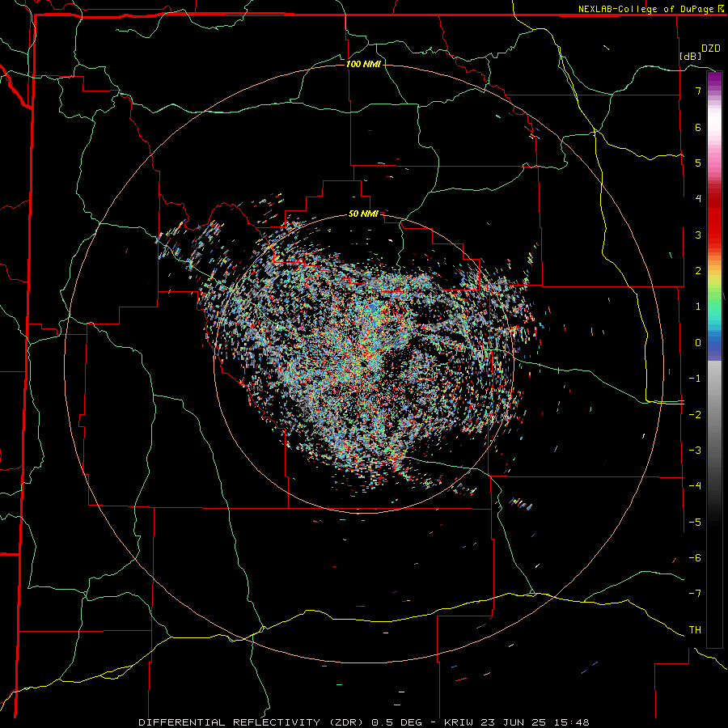Click legend value -4 on the scale
Viewport: 728px width, 728px height.
pos(695,486)
